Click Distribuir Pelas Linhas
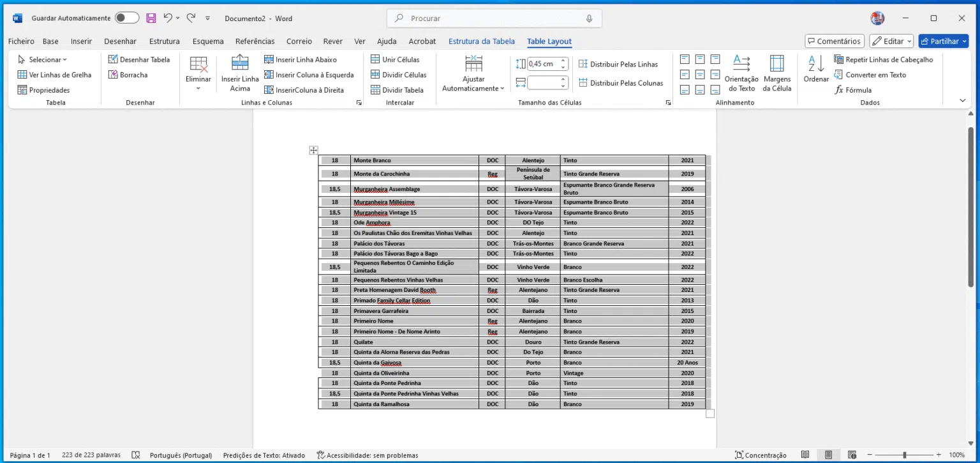This screenshot has width=980, height=463. (618, 64)
